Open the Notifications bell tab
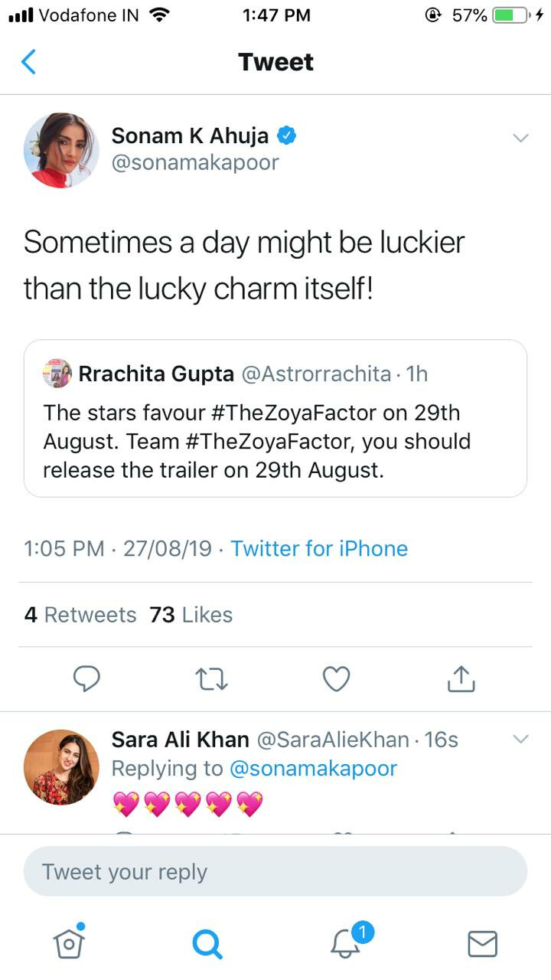Viewport: 551px width, 980px height. coord(346,942)
